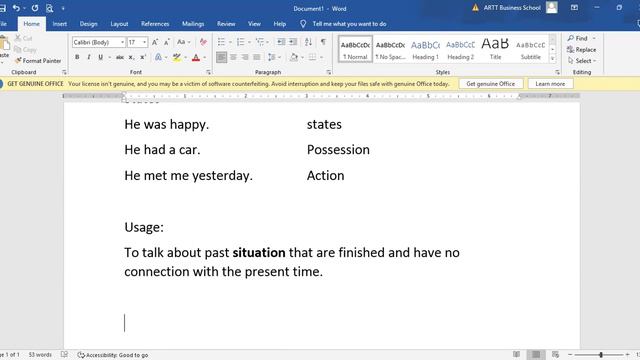This screenshot has height=360, width=640.
Task: Toggle Italic formatting
Action: click(x=89, y=57)
